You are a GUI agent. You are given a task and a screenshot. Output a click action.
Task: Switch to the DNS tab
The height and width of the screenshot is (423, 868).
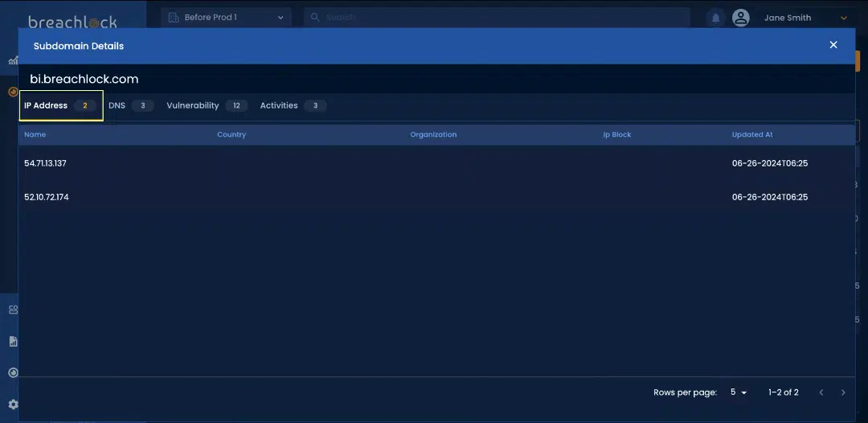[131, 105]
